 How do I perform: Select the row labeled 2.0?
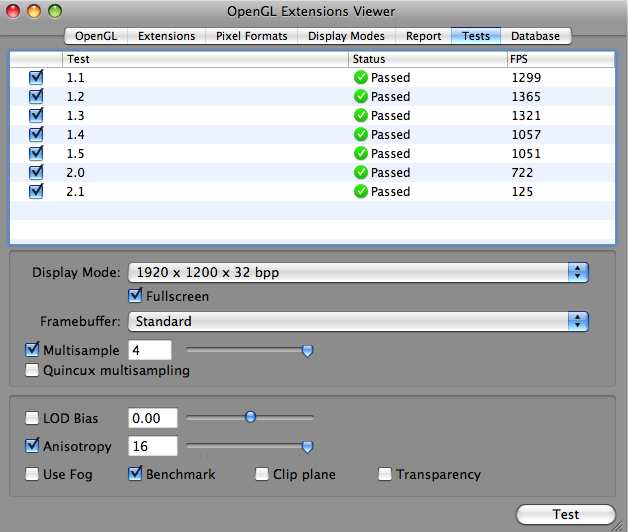pos(312,173)
